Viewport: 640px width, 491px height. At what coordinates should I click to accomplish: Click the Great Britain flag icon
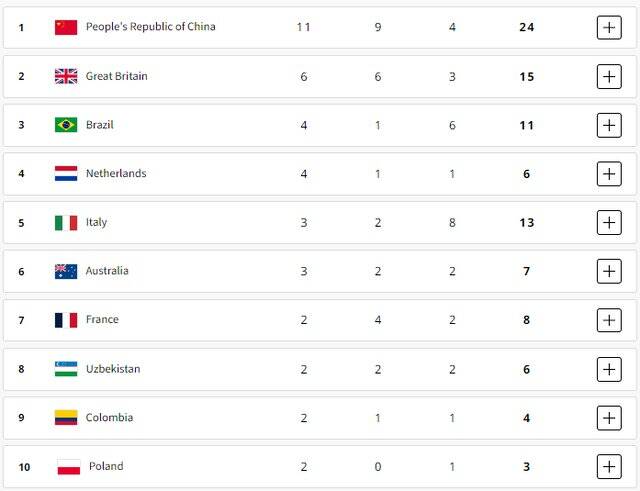click(66, 76)
